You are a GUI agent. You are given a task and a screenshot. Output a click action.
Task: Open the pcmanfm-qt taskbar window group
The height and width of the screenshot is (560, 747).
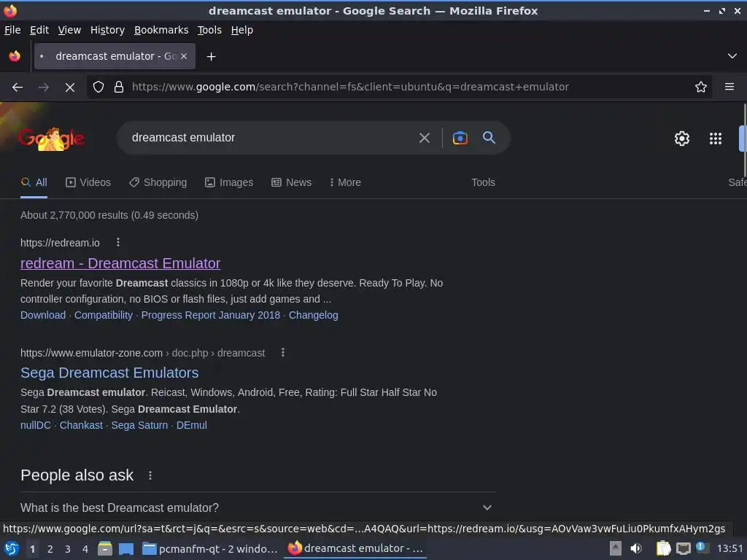(210, 549)
